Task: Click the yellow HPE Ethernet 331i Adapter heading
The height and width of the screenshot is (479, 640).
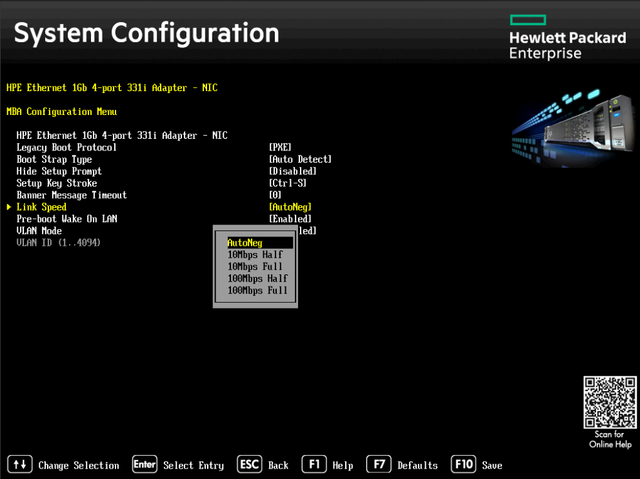Action: tap(112, 88)
